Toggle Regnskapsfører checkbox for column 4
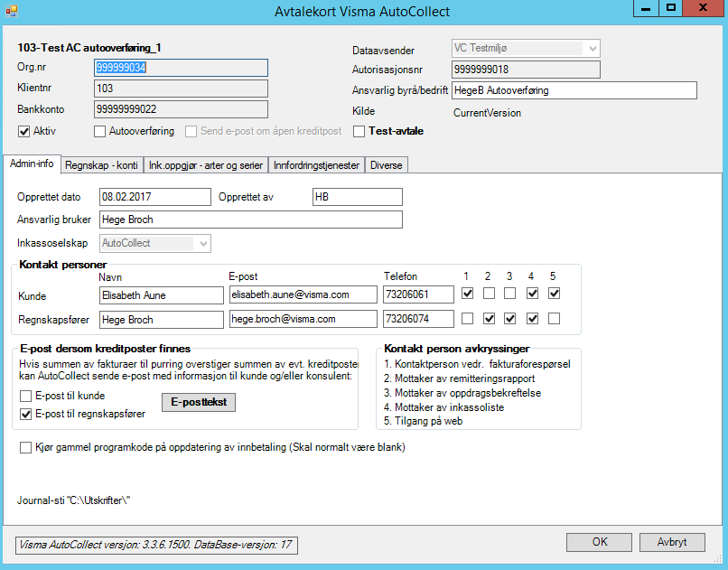Viewport: 728px width, 570px height. (x=533, y=318)
